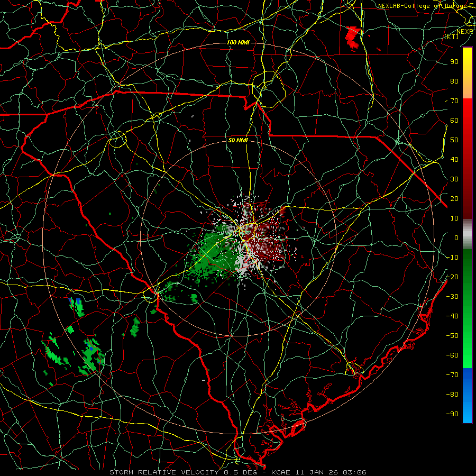Click the -50 value on velocity scale
The height and width of the screenshot is (476, 476).
452,336
